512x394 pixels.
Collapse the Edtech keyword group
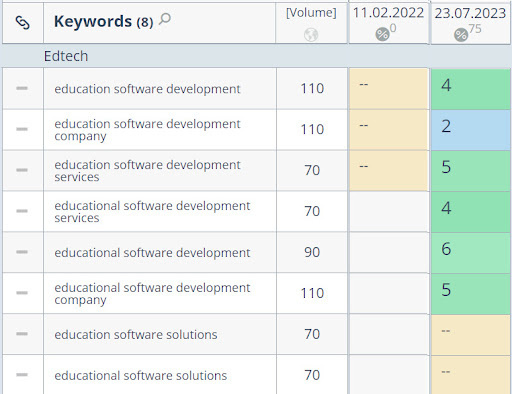click(x=66, y=56)
